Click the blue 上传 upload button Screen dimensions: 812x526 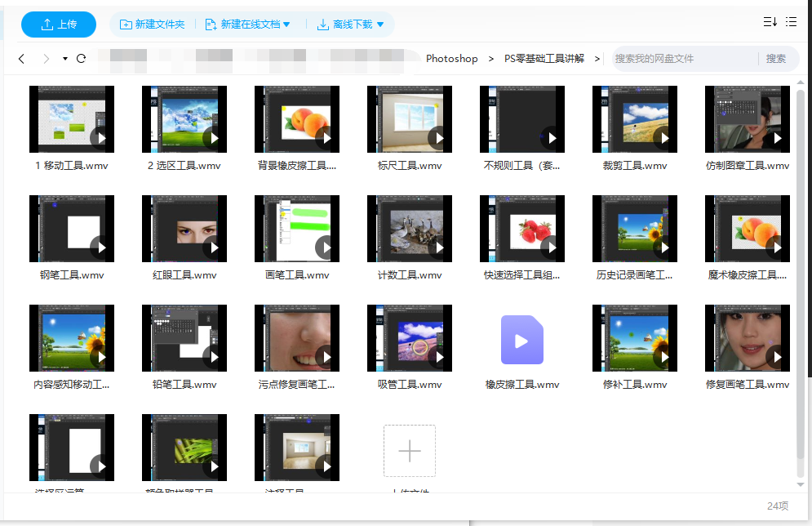[59, 25]
